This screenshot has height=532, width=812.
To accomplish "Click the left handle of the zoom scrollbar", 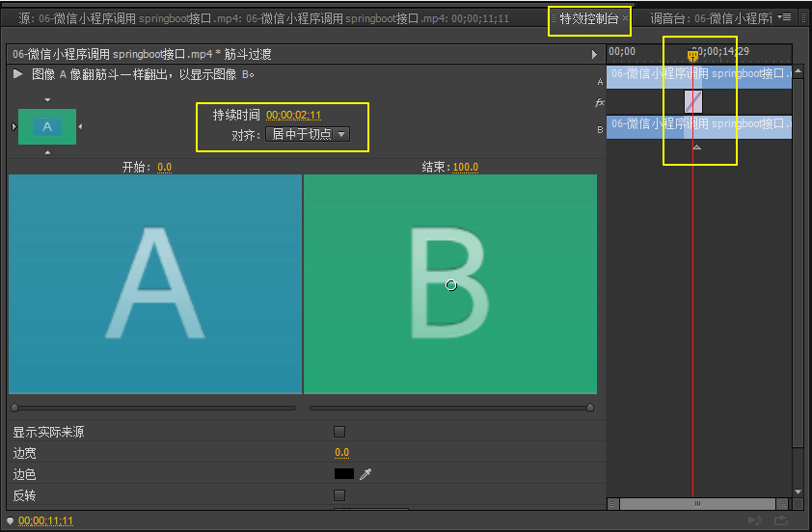I will coord(613,503).
